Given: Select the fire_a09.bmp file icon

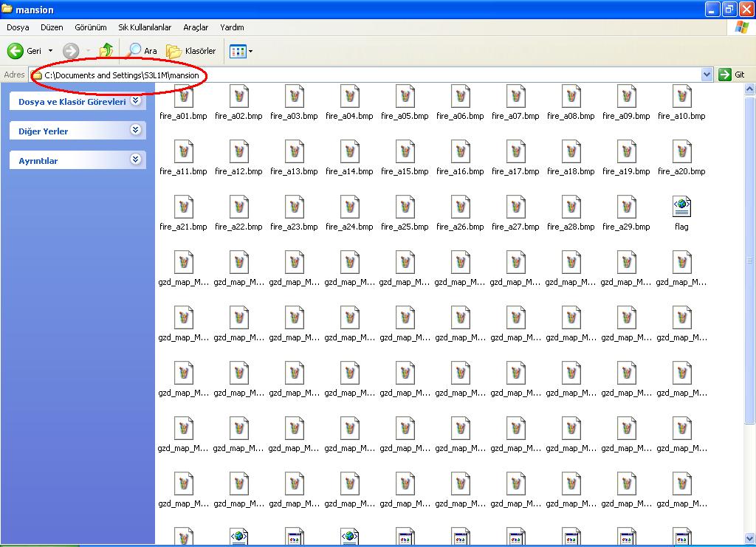Looking at the screenshot, I should 627,96.
